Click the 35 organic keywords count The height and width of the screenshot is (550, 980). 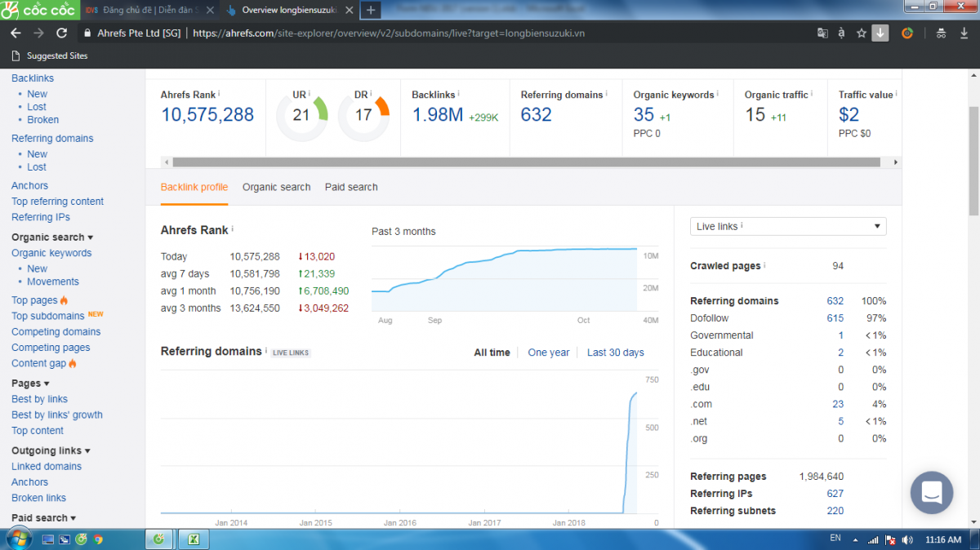point(644,115)
